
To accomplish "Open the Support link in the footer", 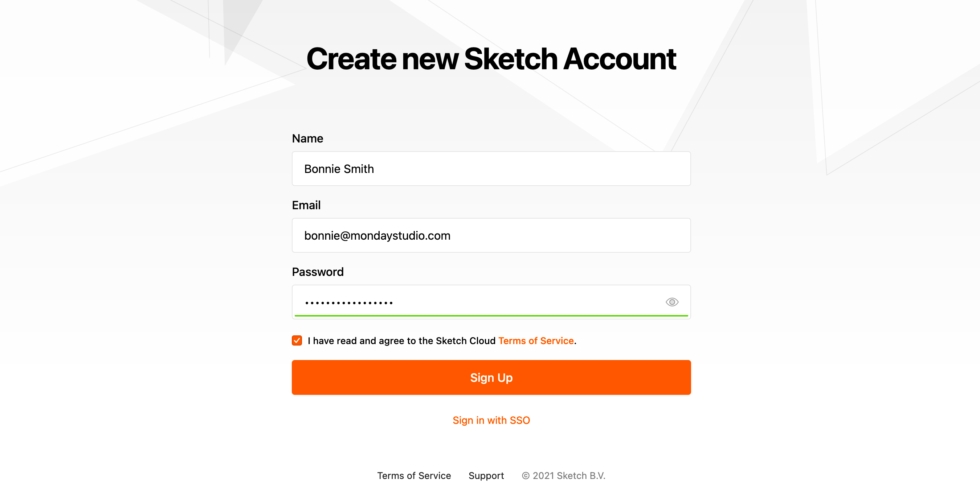I will [x=486, y=475].
